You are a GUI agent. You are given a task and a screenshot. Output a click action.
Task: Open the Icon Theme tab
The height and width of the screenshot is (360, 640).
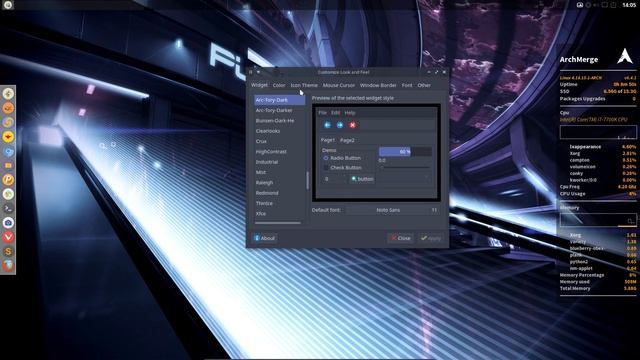tap(304, 85)
